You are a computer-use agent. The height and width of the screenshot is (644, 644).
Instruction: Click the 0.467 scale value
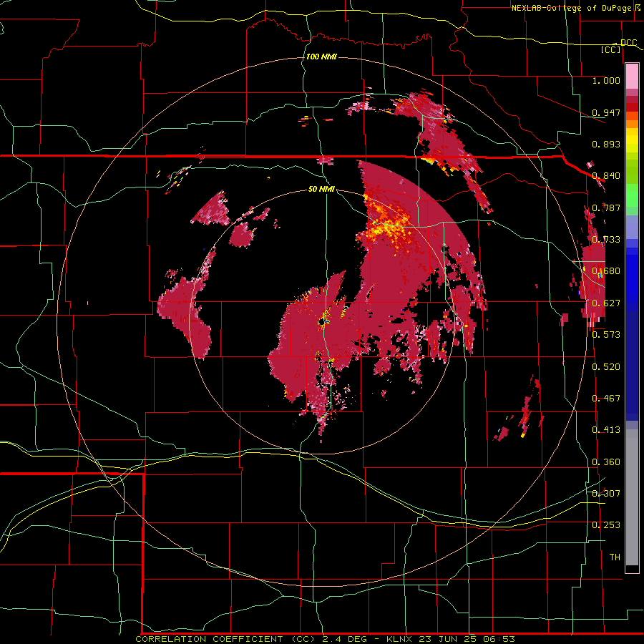606,399
